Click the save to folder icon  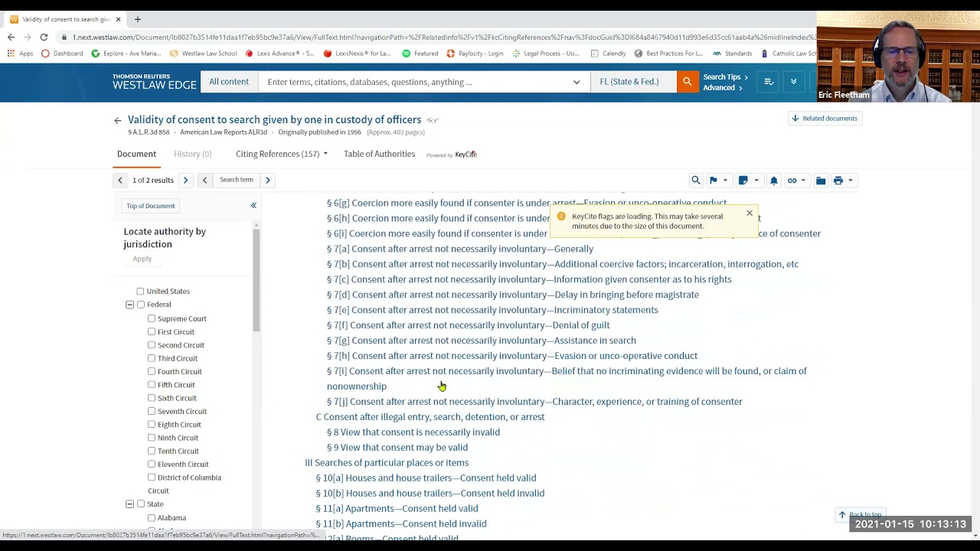821,181
